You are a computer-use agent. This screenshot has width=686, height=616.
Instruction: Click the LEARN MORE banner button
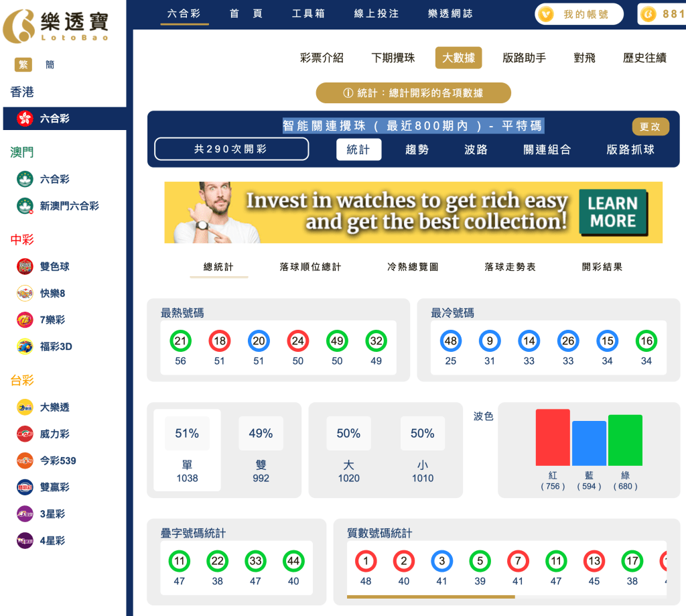pyautogui.click(x=612, y=212)
